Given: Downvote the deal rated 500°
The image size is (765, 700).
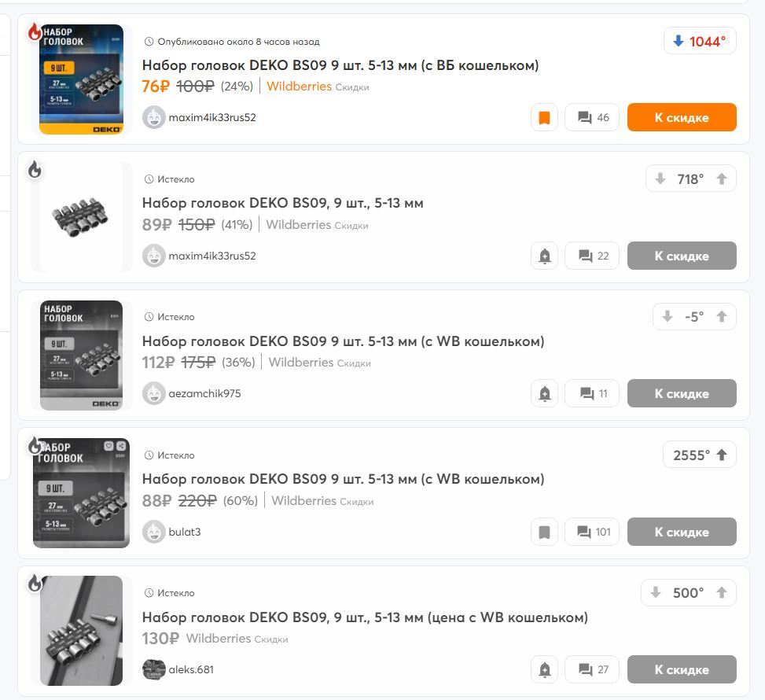Looking at the screenshot, I should click(x=656, y=592).
